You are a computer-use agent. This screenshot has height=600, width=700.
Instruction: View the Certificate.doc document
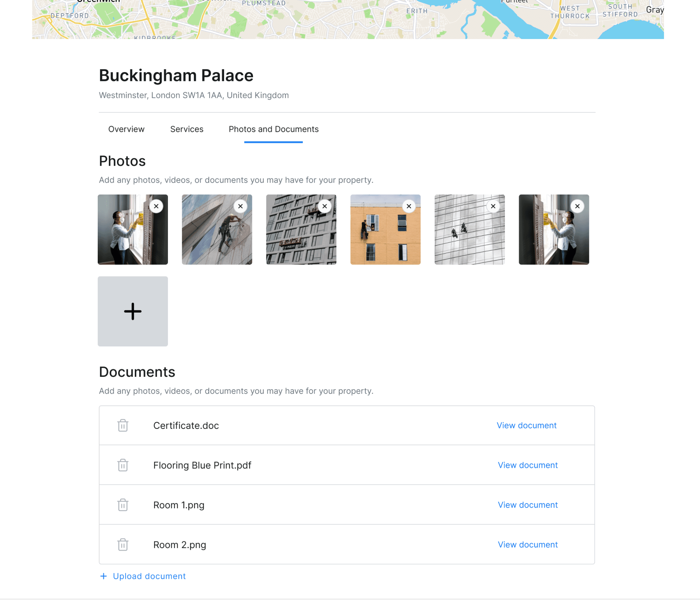(527, 425)
